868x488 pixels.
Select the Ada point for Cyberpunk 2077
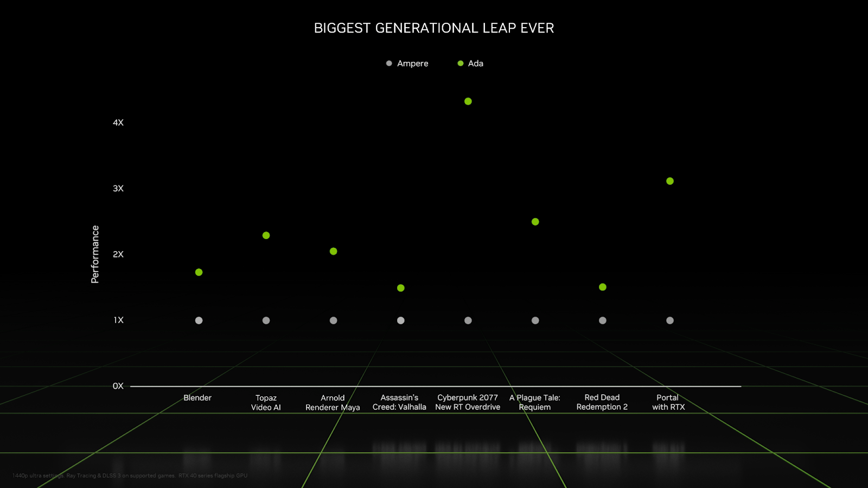[468, 101]
